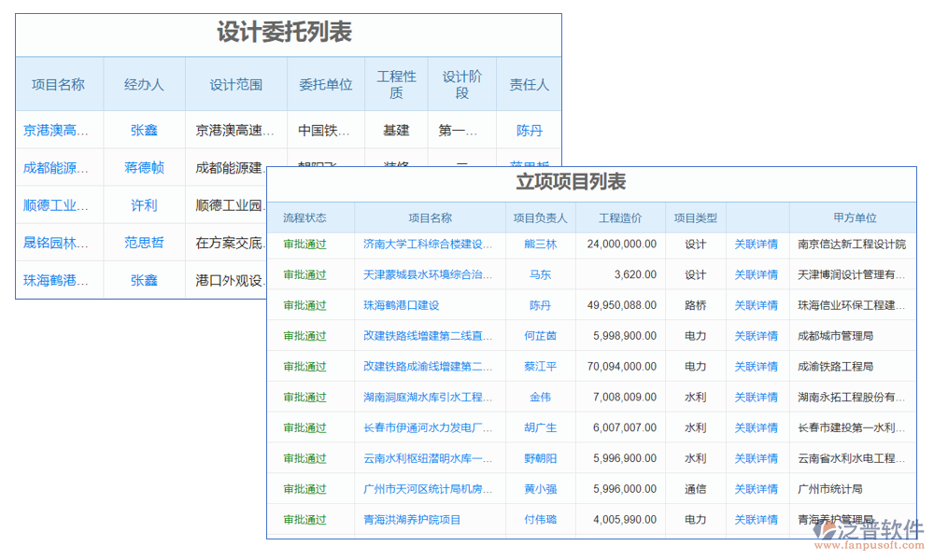Click the 工程造价 column header
The height and width of the screenshot is (560, 934).
tap(620, 217)
